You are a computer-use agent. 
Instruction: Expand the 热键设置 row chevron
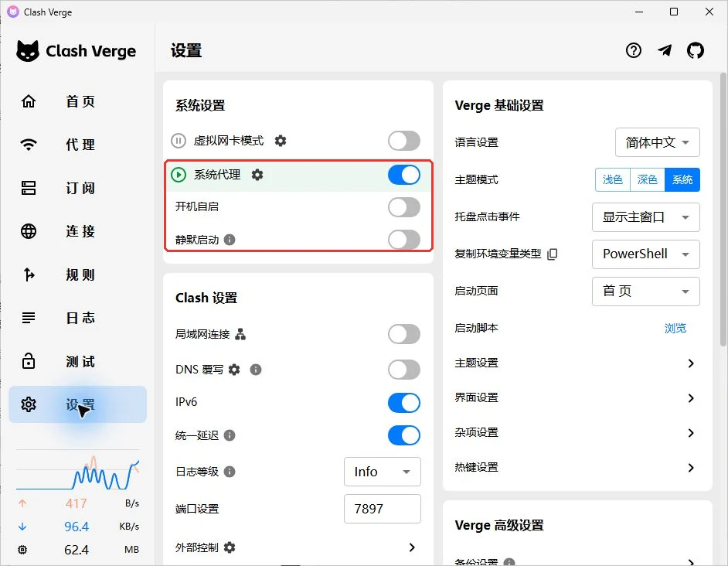coord(691,468)
